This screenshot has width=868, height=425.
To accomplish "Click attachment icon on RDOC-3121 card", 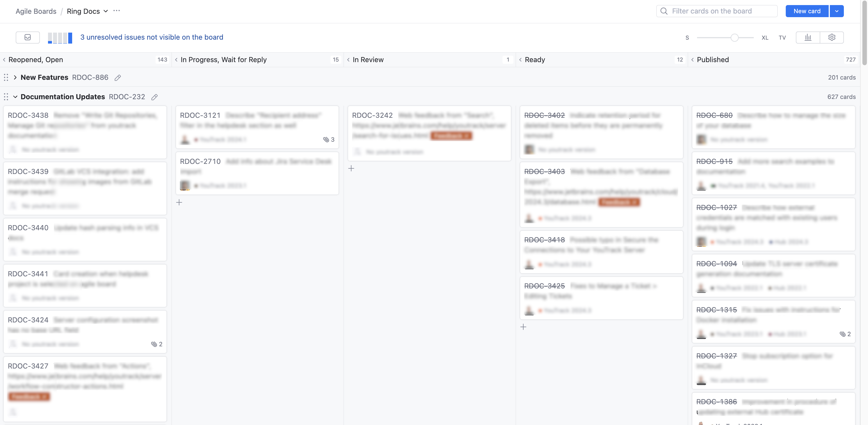I will [326, 139].
